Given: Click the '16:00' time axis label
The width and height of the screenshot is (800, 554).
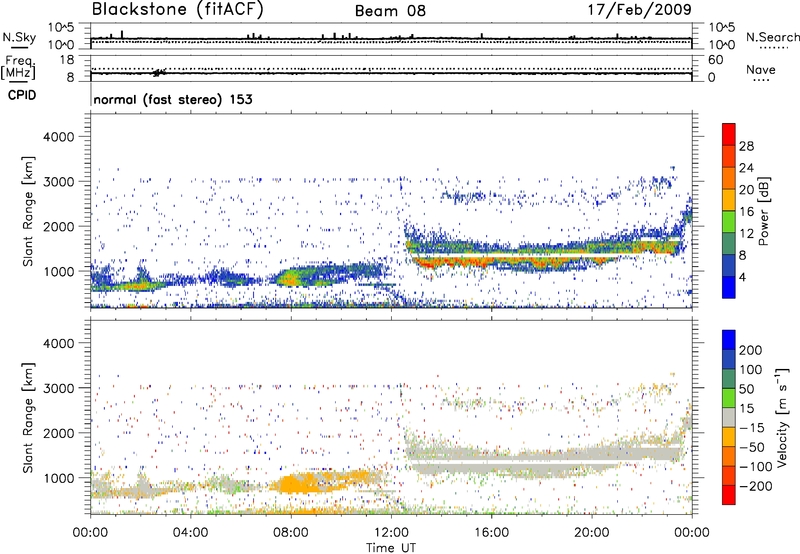Looking at the screenshot, I should tap(491, 533).
